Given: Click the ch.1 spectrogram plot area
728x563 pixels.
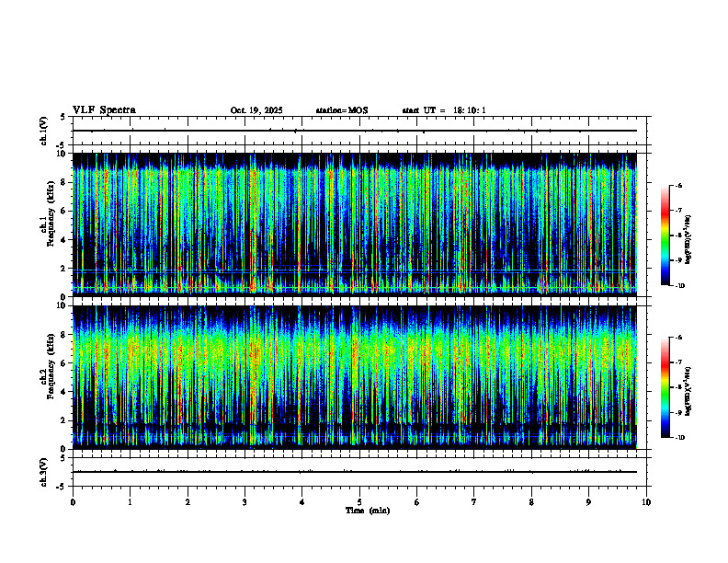Looking at the screenshot, I should coord(355,224).
